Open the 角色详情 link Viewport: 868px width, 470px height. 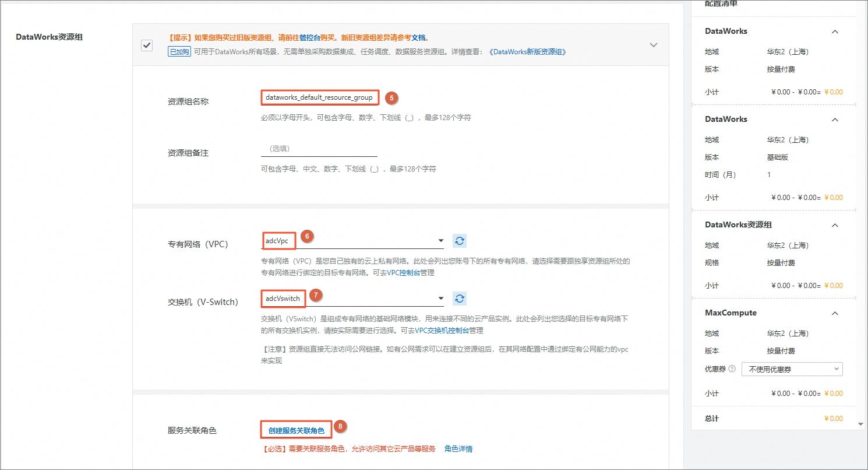(x=458, y=449)
